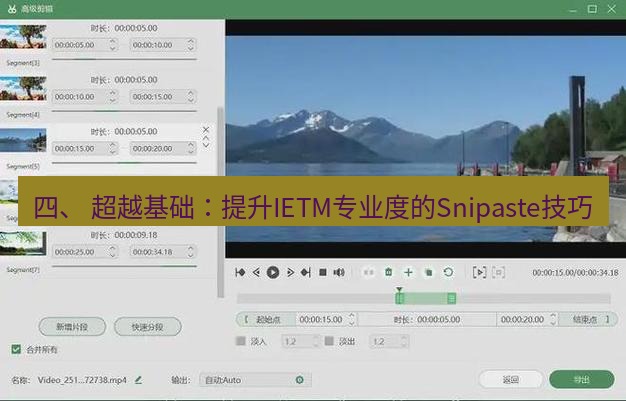Move Segment[5] down with chevron

pyautogui.click(x=206, y=145)
